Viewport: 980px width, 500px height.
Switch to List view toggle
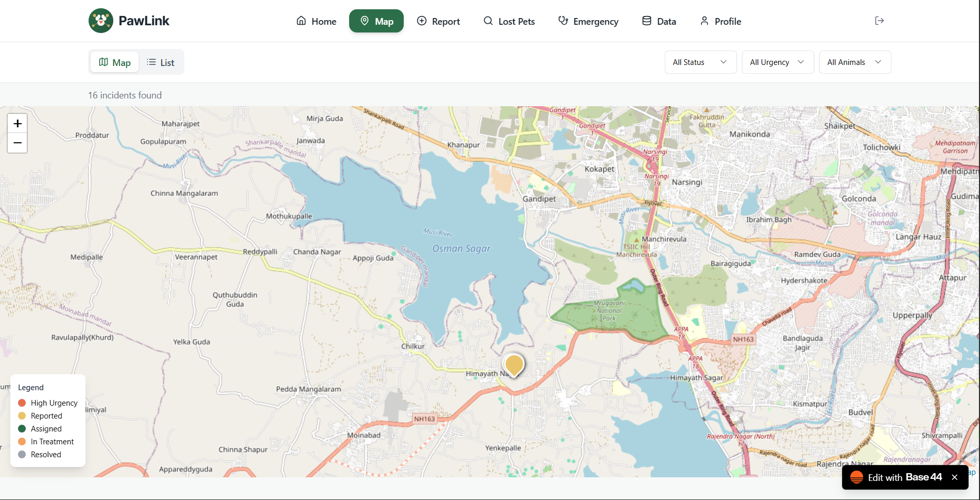tap(161, 62)
